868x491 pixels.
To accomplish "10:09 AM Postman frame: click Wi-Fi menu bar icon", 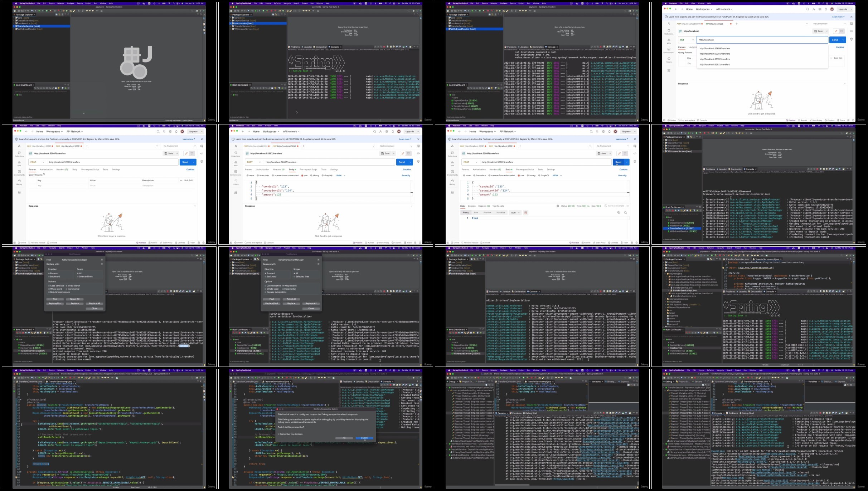I will click(819, 4).
